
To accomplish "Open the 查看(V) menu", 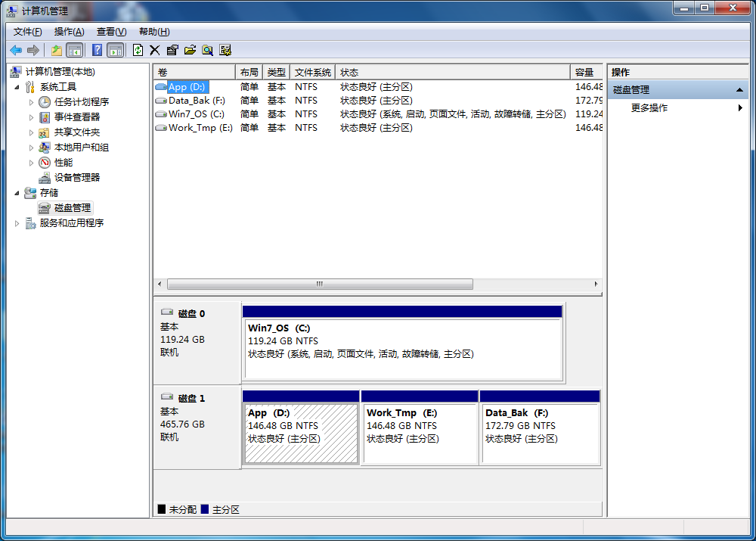I will click(x=111, y=32).
